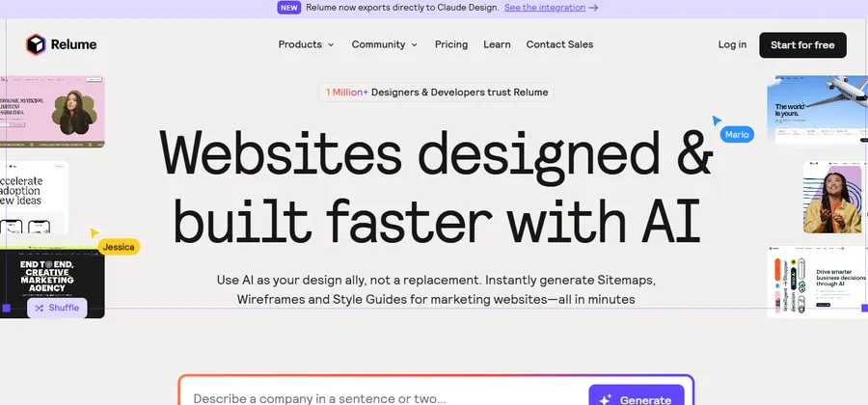
Task: Click the Jessica cursor label
Action: point(119,247)
